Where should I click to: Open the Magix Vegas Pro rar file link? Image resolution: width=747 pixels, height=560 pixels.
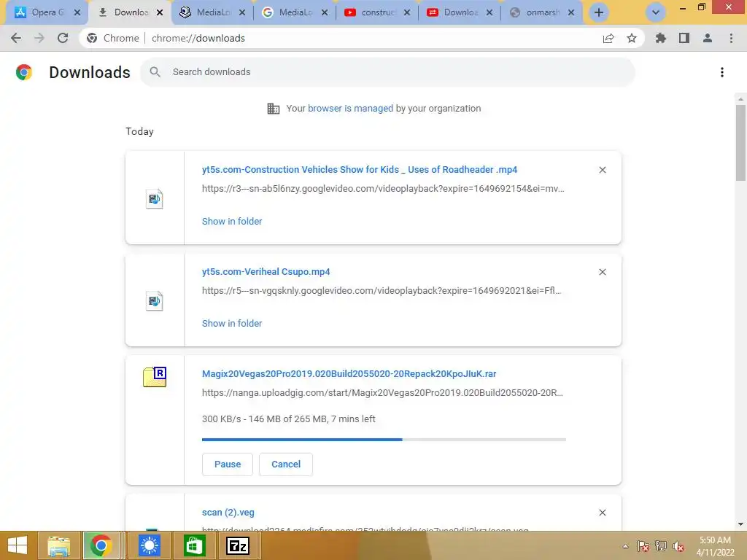[349, 374]
